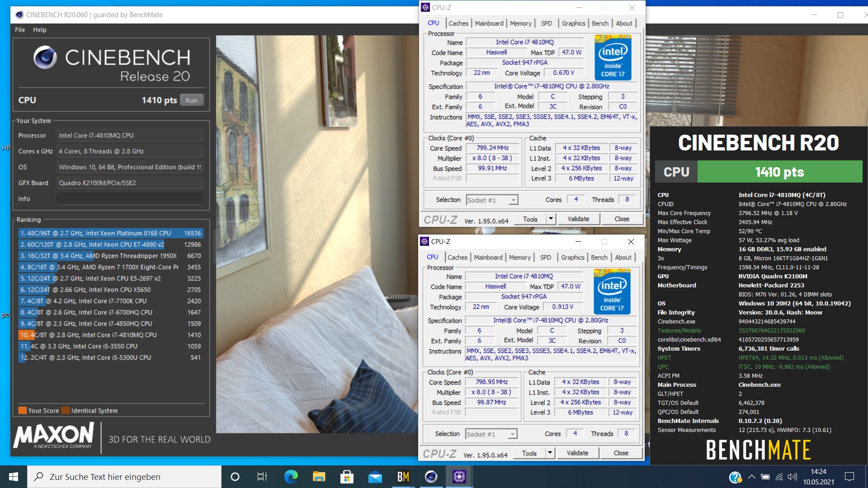The height and width of the screenshot is (488, 868).
Task: Open Caches tab in upper CPU-Z window
Action: point(458,23)
